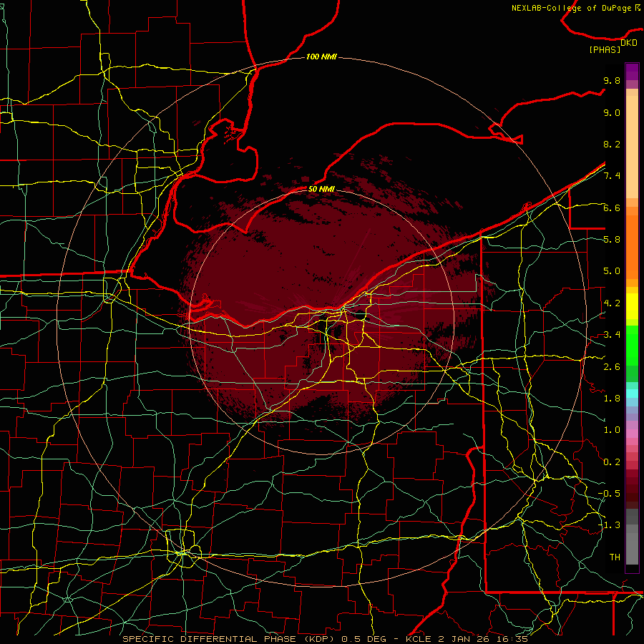
Task: Click the 100 NMI range ring label
Action: click(321, 57)
